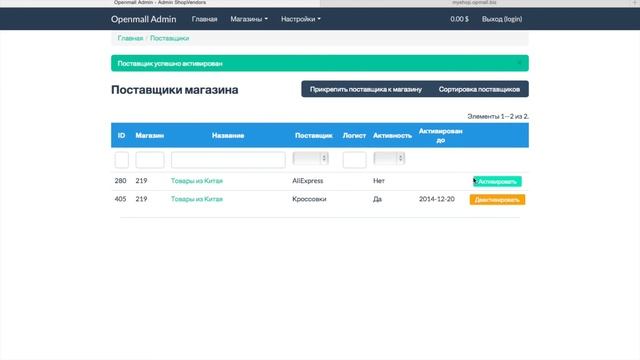This screenshot has width=640, height=360.
Task: Open the Поставщик filter dropdown
Action: coord(311,158)
